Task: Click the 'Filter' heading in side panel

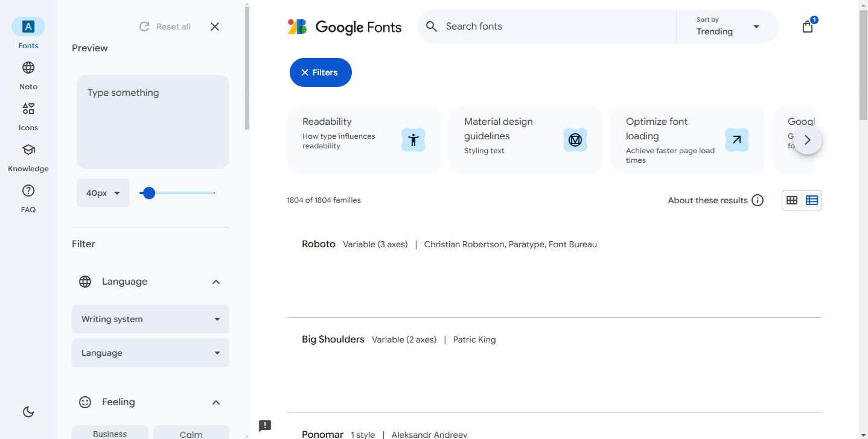Action: (x=83, y=244)
